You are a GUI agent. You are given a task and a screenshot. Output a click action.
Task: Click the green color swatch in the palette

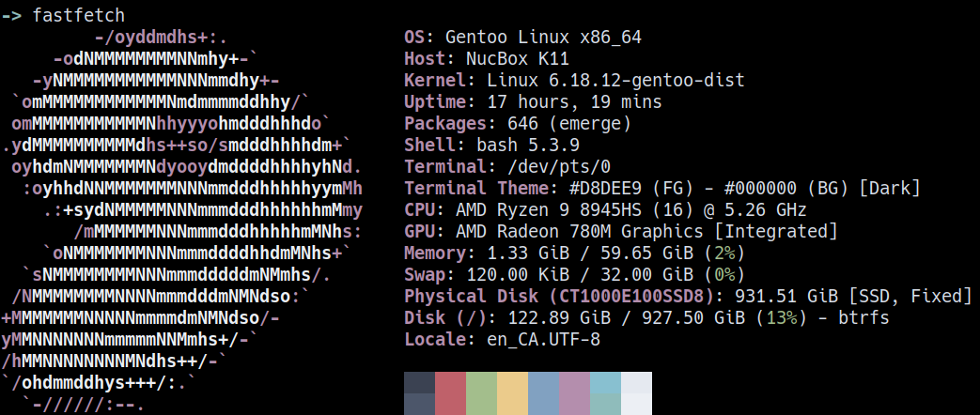[x=481, y=392]
